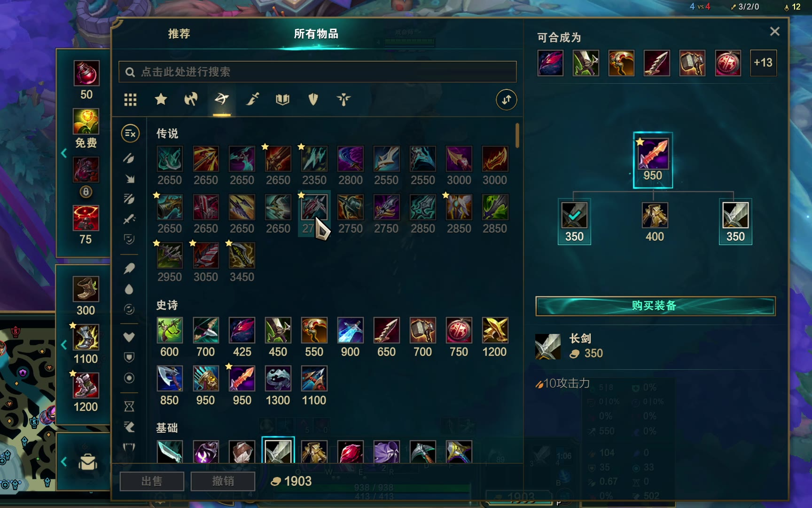Filter by the tank shield class icon
The height and width of the screenshot is (508, 812).
click(313, 99)
